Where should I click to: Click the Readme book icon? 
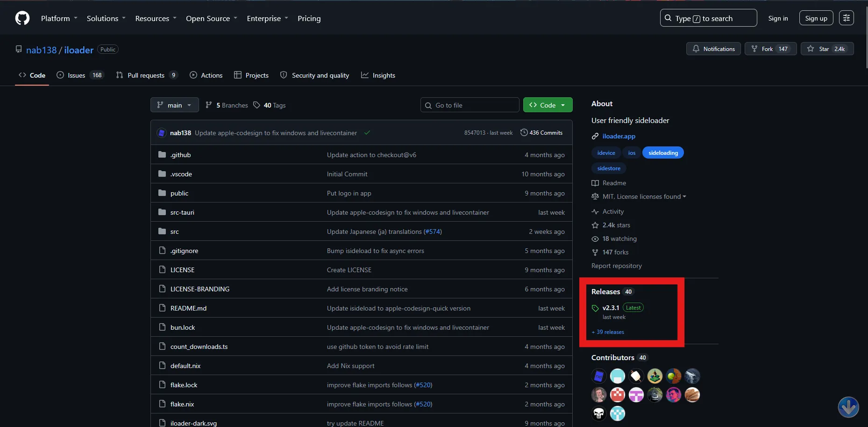[x=595, y=183]
